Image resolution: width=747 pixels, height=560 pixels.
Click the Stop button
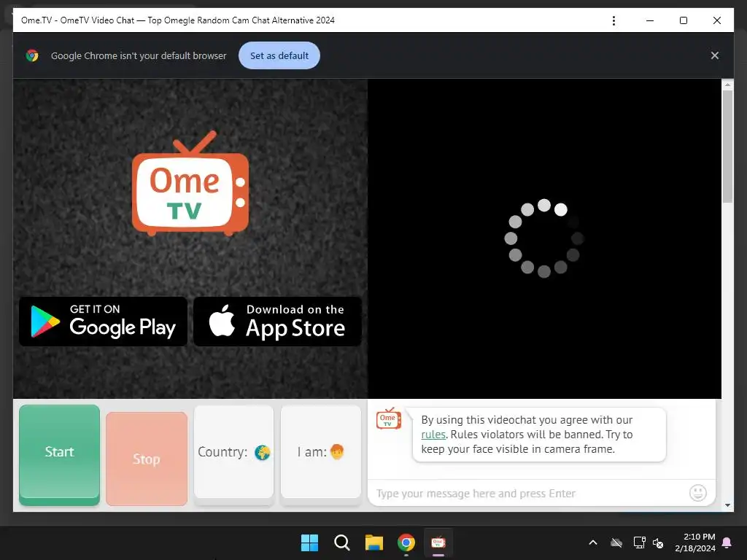pos(146,459)
